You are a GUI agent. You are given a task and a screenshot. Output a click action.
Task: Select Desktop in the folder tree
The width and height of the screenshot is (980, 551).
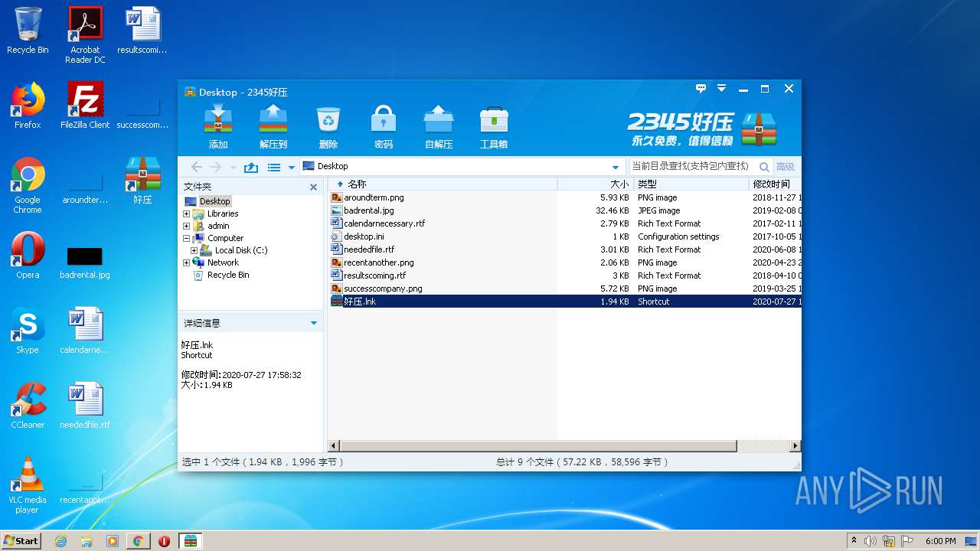coord(214,201)
